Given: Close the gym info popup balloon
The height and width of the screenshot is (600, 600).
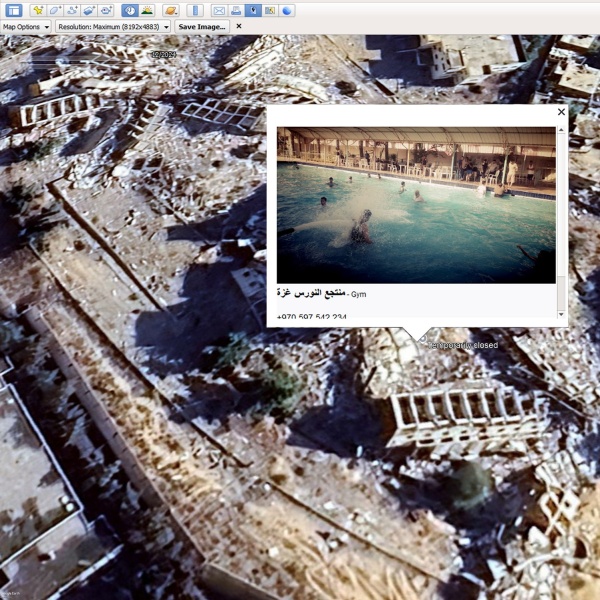Looking at the screenshot, I should [x=561, y=113].
